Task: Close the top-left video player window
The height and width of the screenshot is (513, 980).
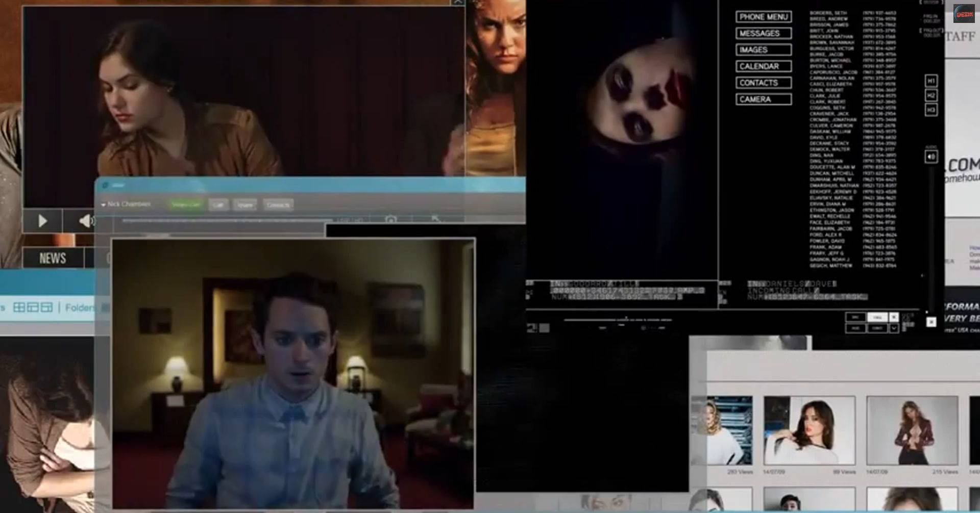Action: point(458,3)
